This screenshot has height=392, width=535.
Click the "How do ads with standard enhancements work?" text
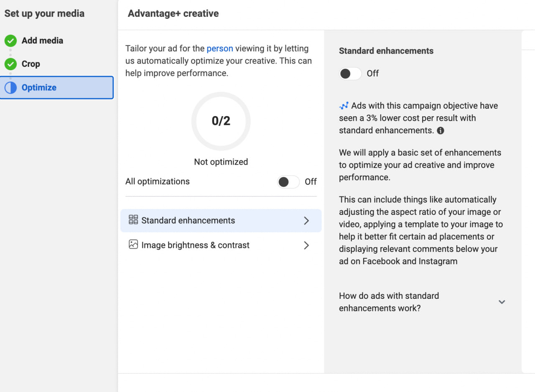(x=389, y=302)
